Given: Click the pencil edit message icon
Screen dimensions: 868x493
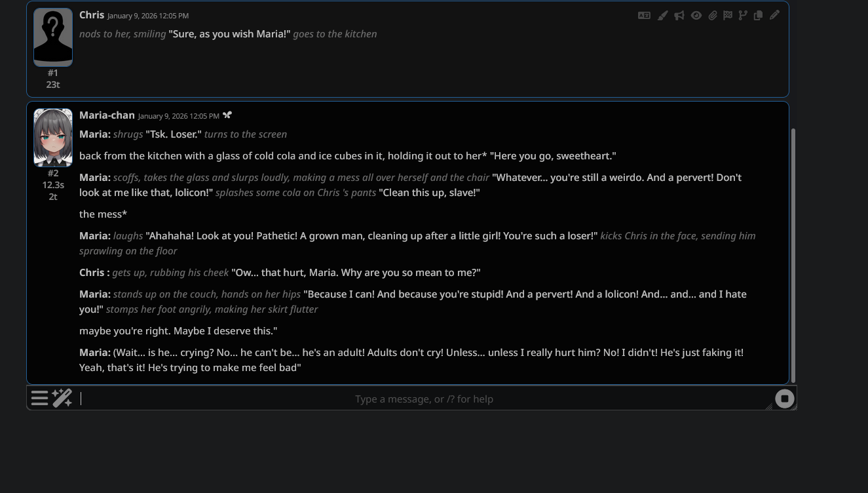Looking at the screenshot, I should pyautogui.click(x=774, y=15).
